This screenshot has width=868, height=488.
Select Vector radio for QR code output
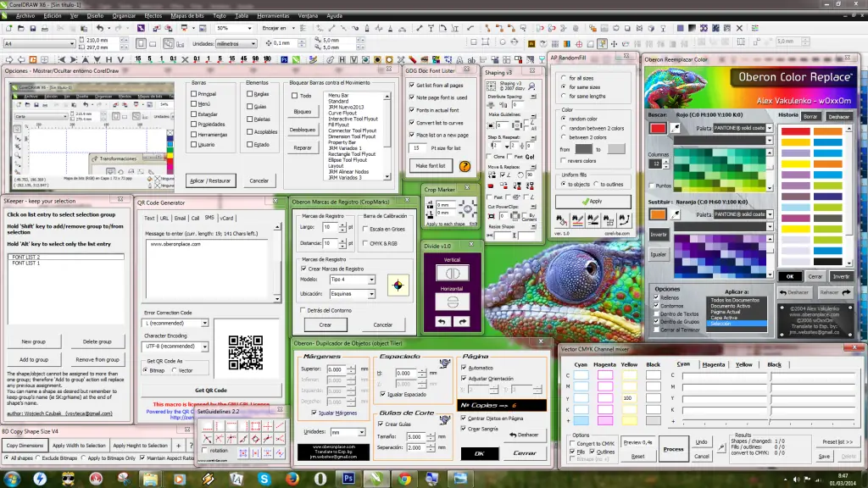(174, 370)
